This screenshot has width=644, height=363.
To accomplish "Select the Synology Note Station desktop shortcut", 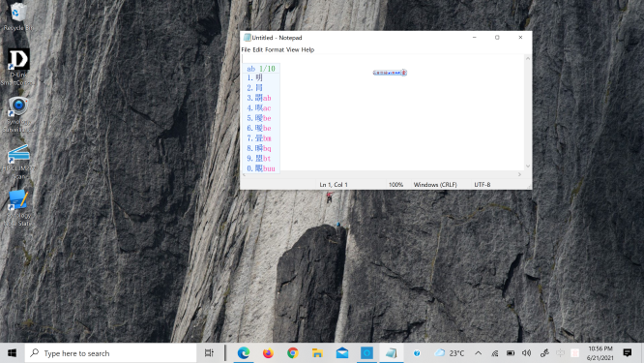I will point(18,208).
